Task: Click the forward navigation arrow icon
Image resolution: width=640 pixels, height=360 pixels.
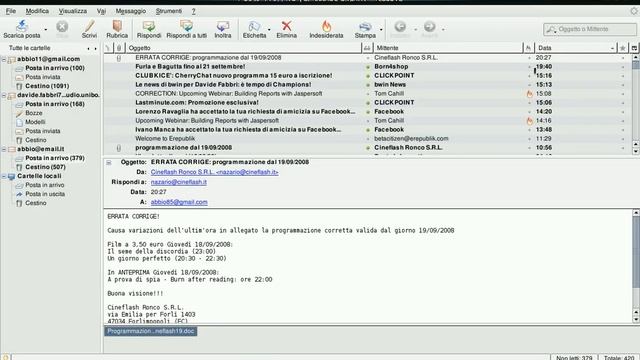Action: [x=429, y=27]
